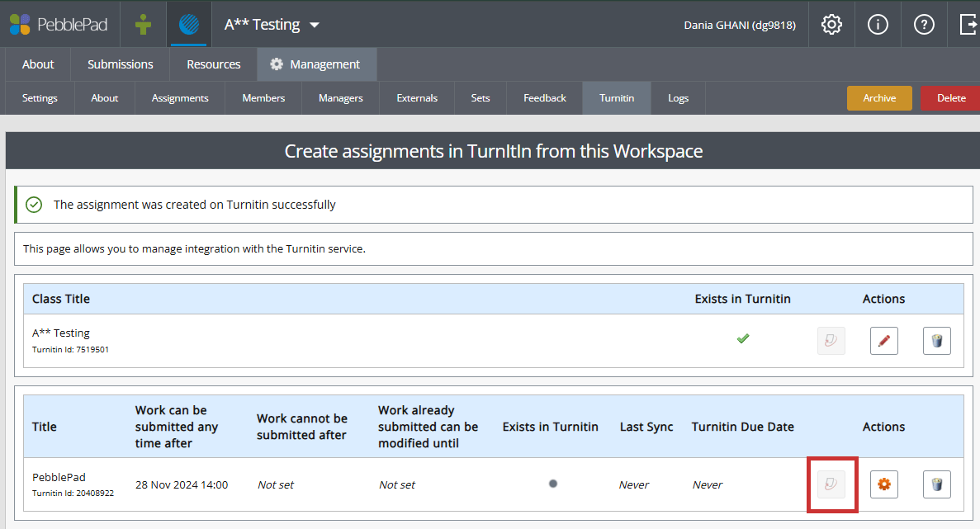Open the Members sub-tab

(263, 98)
